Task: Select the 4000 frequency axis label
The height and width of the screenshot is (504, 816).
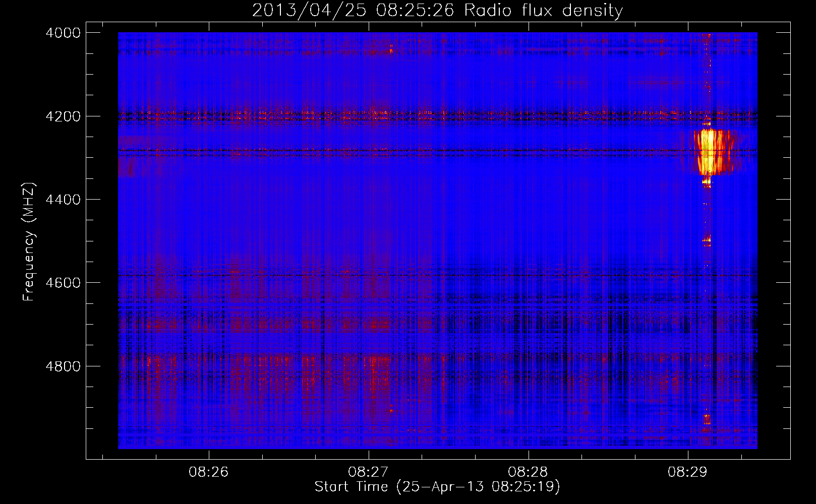Action: click(63, 33)
